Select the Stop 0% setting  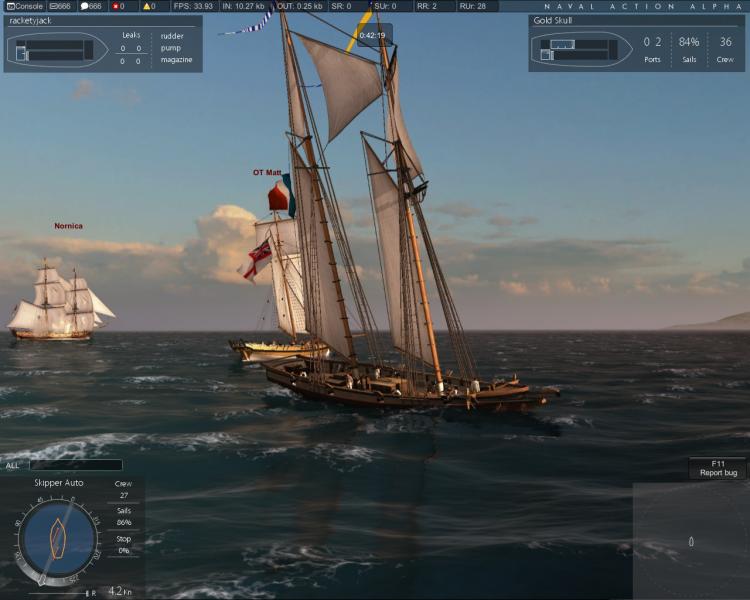pyautogui.click(x=124, y=544)
